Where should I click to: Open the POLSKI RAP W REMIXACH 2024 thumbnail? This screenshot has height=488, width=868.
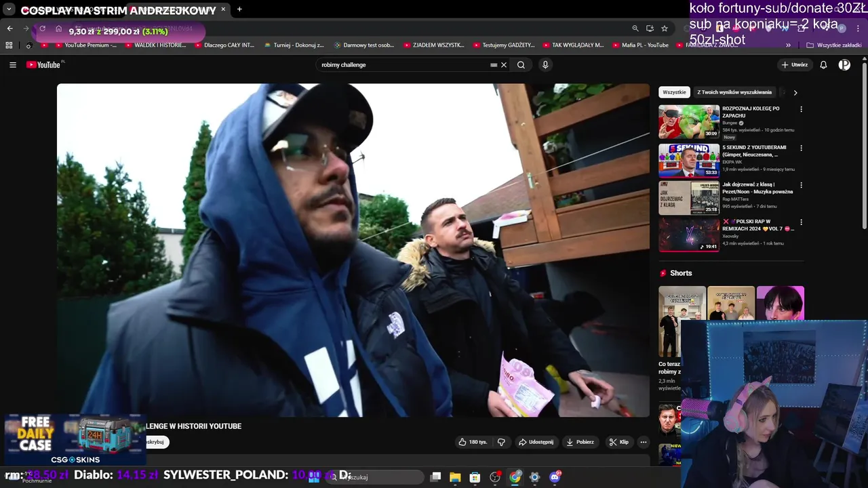tap(689, 235)
